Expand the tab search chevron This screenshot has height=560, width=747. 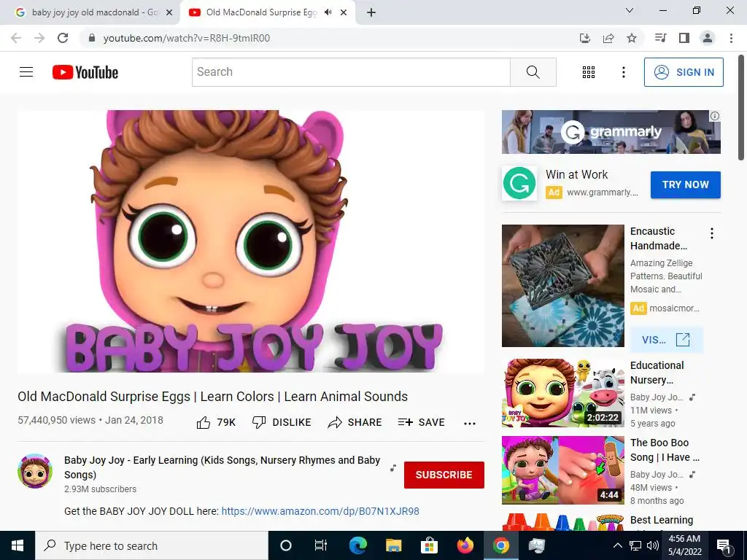pyautogui.click(x=630, y=10)
